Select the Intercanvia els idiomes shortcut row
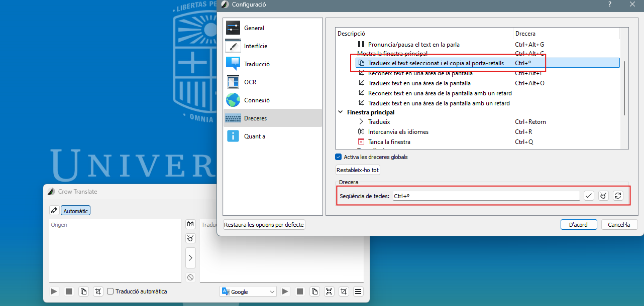This screenshot has height=306, width=644. click(x=398, y=132)
